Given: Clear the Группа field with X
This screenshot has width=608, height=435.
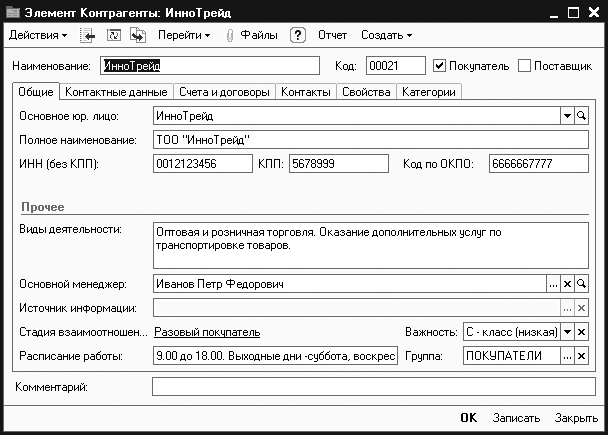Looking at the screenshot, I should click(581, 356).
